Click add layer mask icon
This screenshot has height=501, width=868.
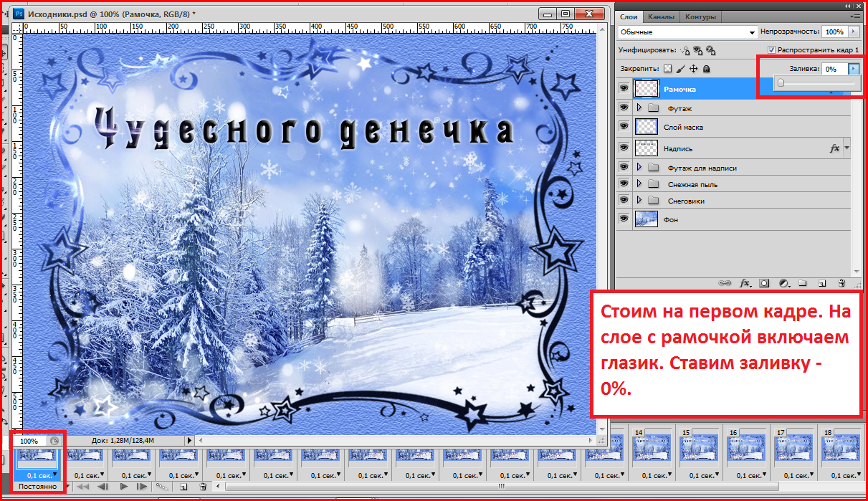(x=764, y=282)
